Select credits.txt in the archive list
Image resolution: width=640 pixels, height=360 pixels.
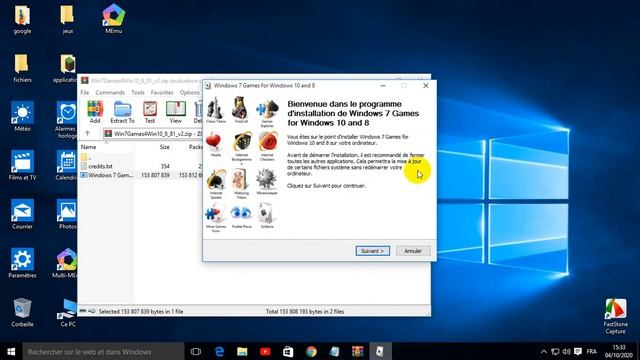(100, 166)
